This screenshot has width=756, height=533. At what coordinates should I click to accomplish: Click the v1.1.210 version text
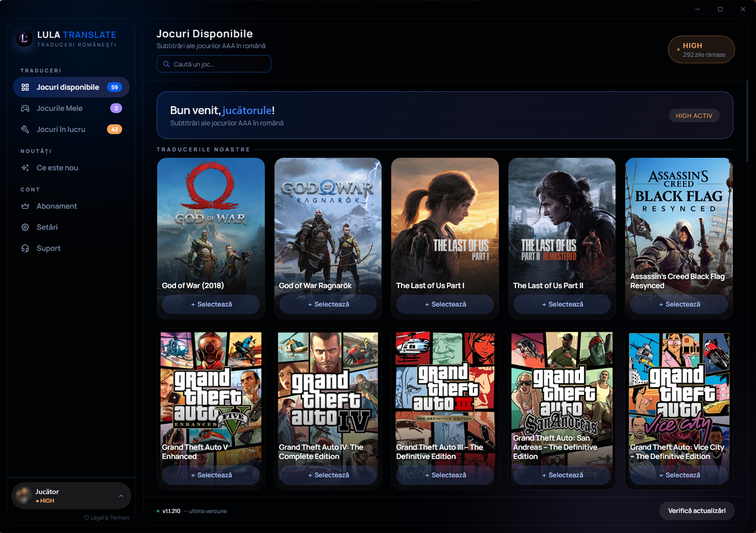click(x=171, y=511)
